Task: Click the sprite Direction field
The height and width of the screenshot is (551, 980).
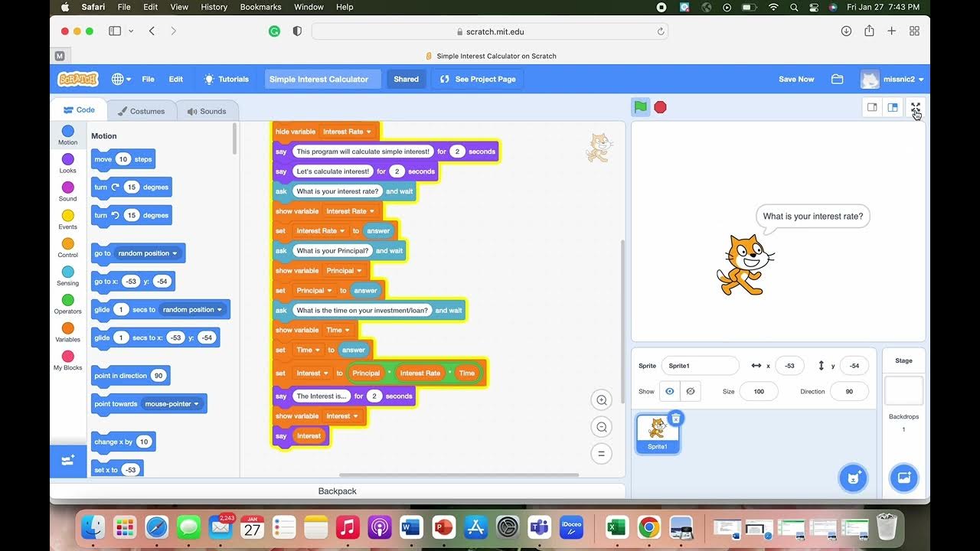Action: pos(848,391)
